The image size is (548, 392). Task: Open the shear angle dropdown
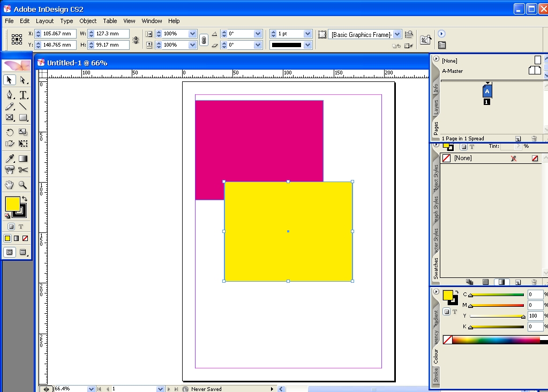click(x=258, y=45)
